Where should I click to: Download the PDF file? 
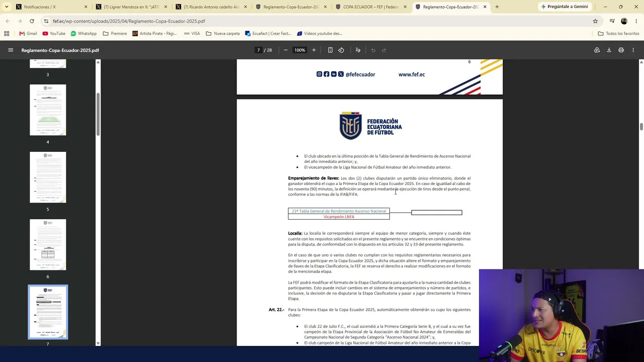[x=609, y=50]
